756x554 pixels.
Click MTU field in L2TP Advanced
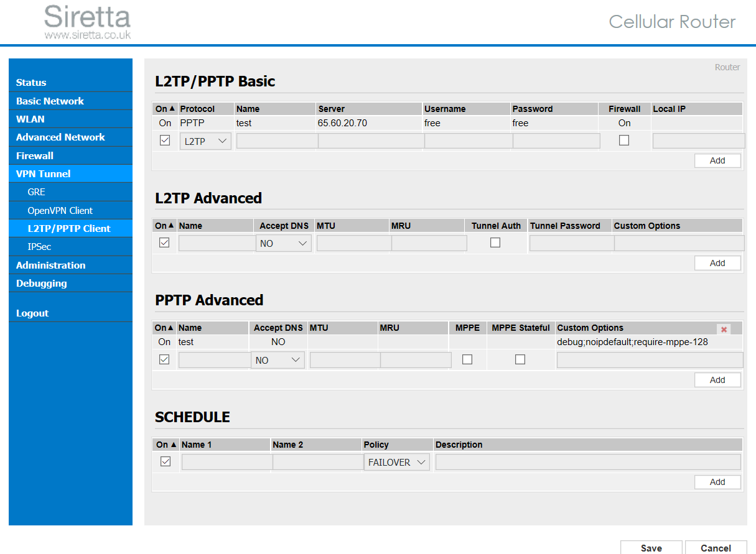(354, 242)
